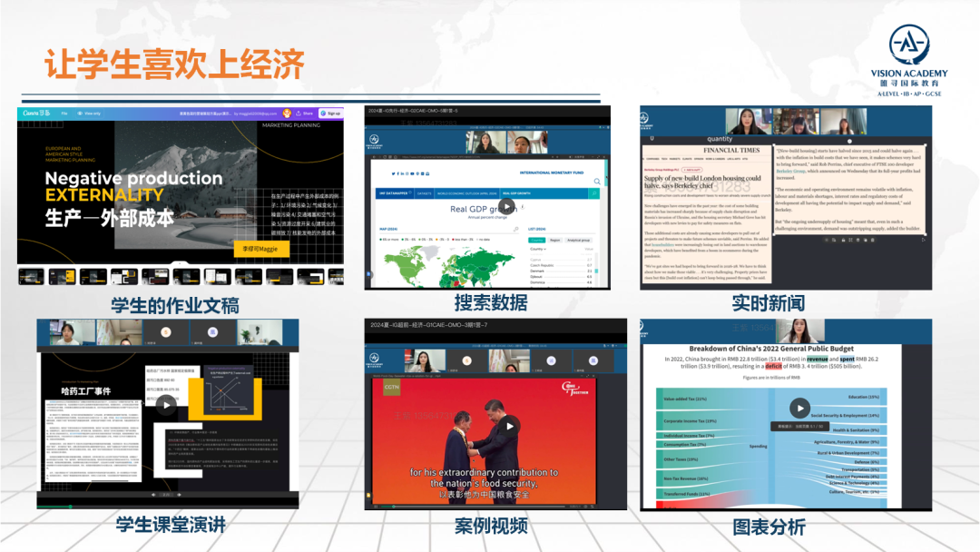980x552 pixels.
Task: Select the Region filter in List (2024)
Action: [555, 240]
